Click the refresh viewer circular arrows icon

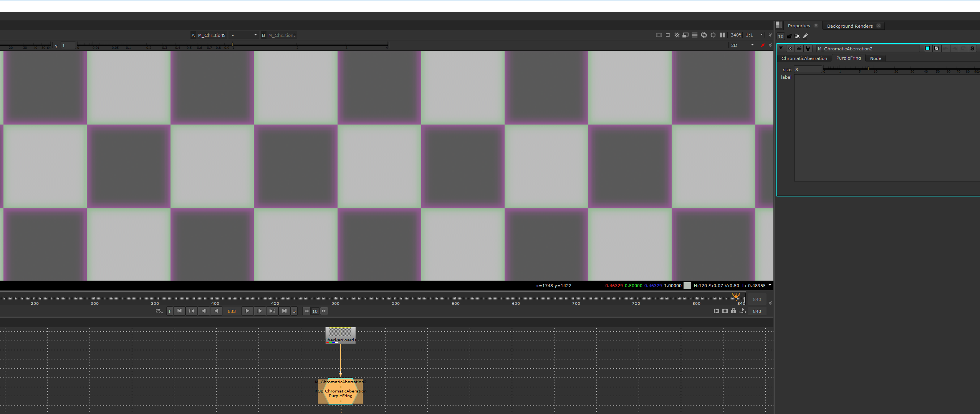pos(704,35)
